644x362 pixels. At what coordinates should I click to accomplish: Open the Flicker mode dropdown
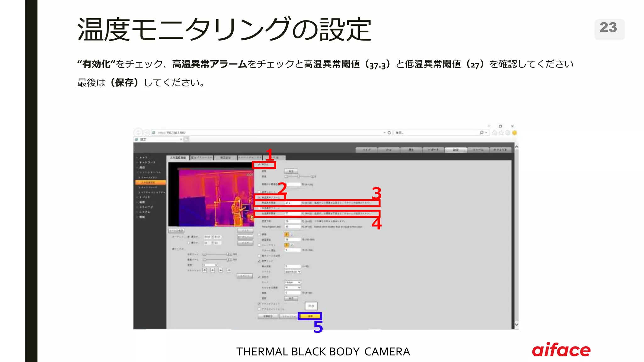(x=293, y=282)
